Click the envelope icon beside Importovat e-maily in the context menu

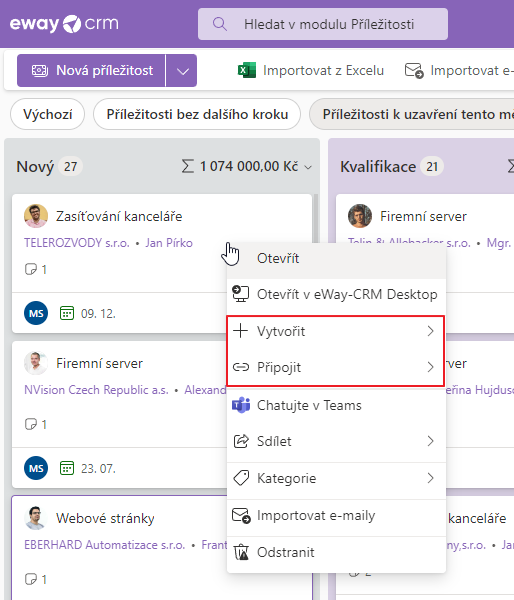pyautogui.click(x=241, y=515)
